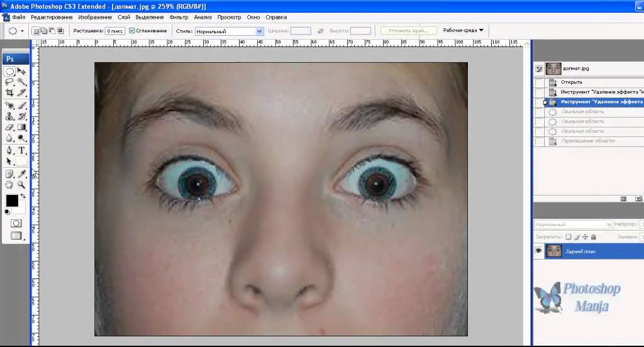Viewport: 644px width, 347px height.
Task: Open the Файл menu
Action: (19, 17)
